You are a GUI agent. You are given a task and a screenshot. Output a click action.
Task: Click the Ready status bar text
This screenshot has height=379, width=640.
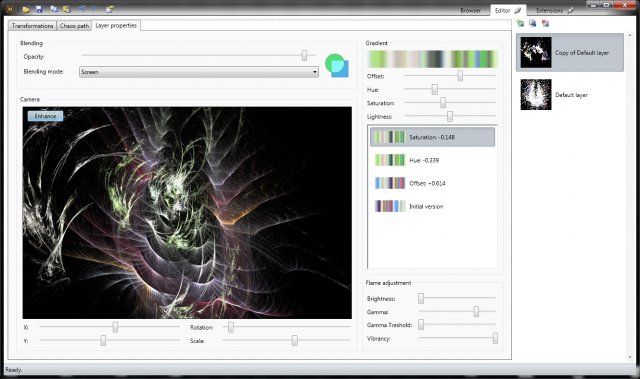(x=13, y=370)
